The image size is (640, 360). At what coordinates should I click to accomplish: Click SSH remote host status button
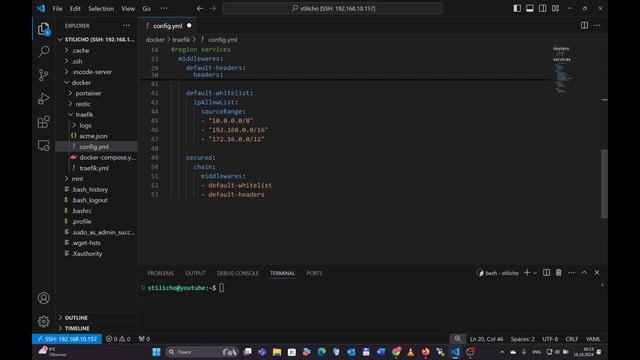[67, 339]
